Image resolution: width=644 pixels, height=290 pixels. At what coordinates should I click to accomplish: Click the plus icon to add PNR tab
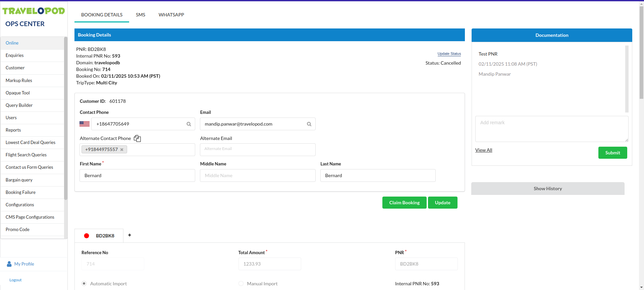pyautogui.click(x=129, y=235)
